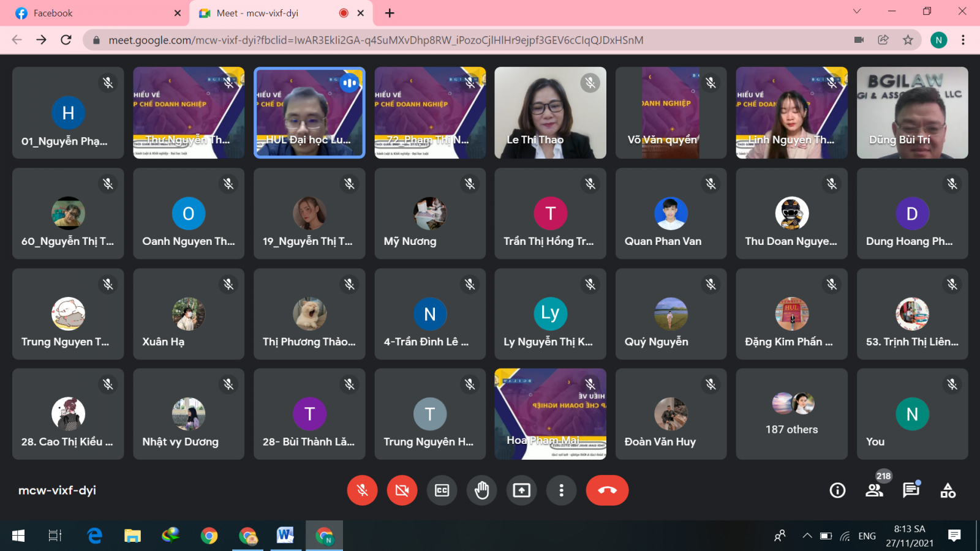Viewport: 980px width, 551px height.
Task: Open a new browser tab
Action: coord(390,13)
